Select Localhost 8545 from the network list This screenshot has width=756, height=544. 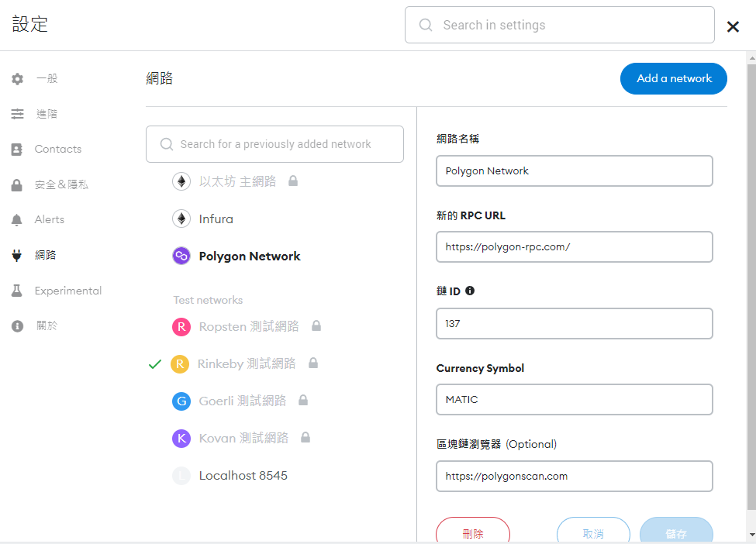point(243,476)
